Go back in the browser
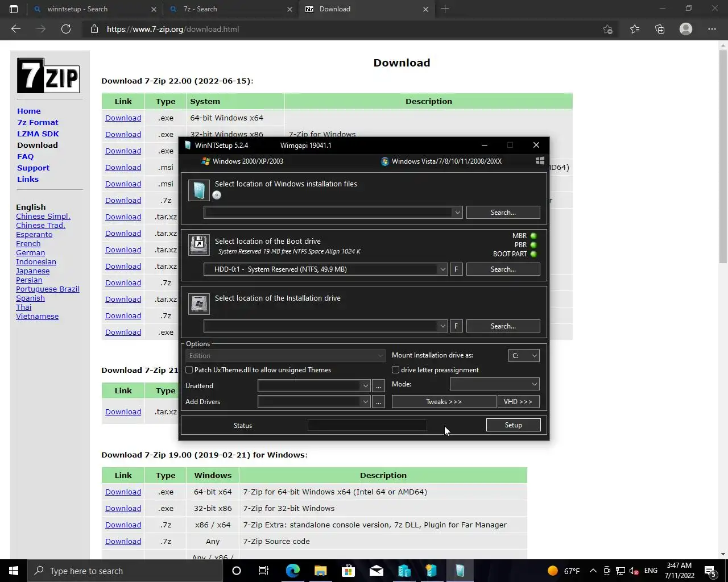Screen dimensions: 728x582 16,29
